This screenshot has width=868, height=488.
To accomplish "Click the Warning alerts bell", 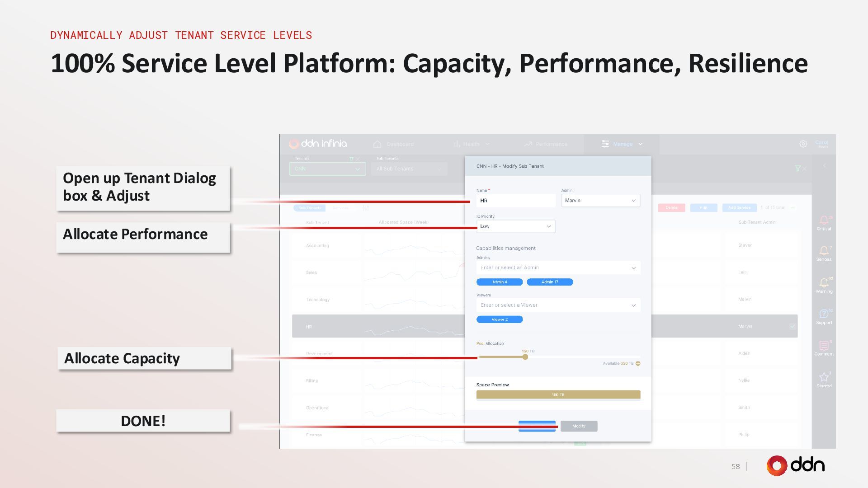I will (x=824, y=283).
